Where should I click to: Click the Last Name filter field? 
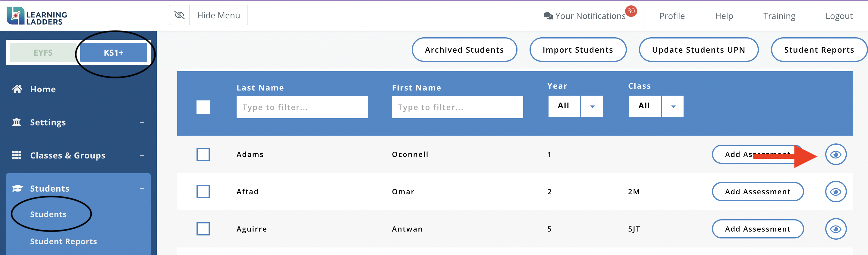(302, 107)
